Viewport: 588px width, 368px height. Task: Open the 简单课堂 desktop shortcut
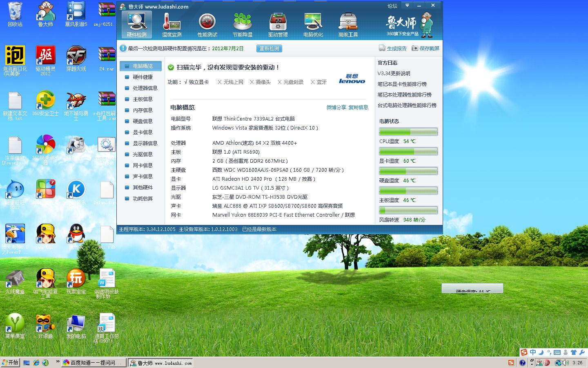point(15,326)
